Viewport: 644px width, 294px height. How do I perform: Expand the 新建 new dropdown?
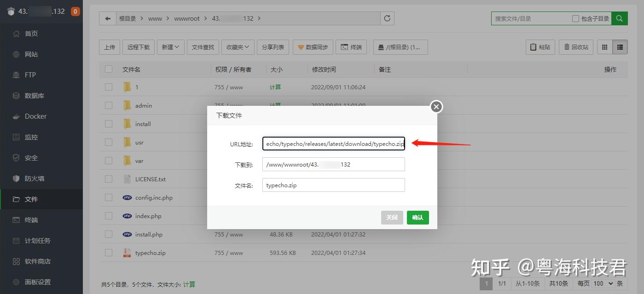(x=170, y=47)
